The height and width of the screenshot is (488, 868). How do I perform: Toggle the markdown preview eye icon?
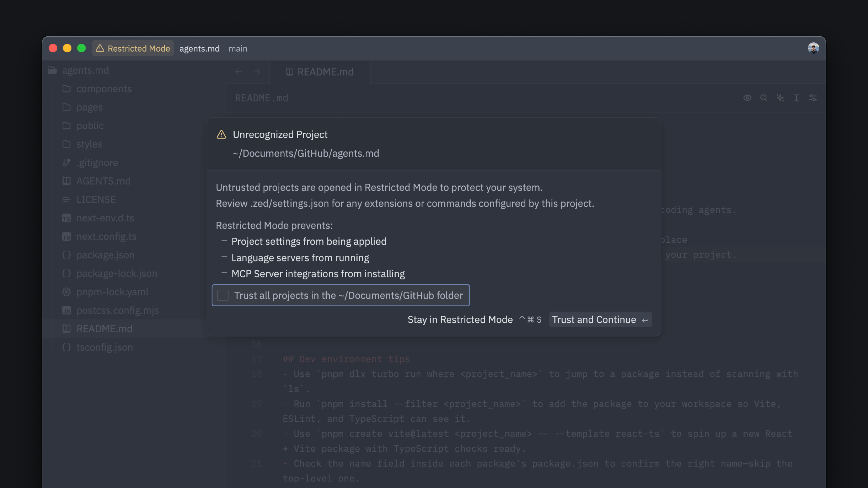(747, 98)
